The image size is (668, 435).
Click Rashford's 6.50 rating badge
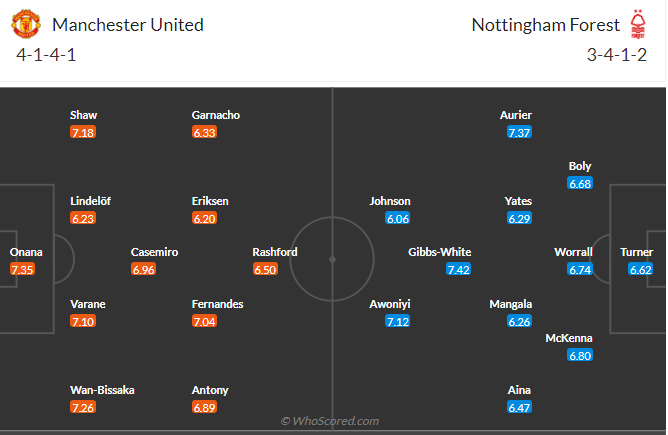point(265,269)
